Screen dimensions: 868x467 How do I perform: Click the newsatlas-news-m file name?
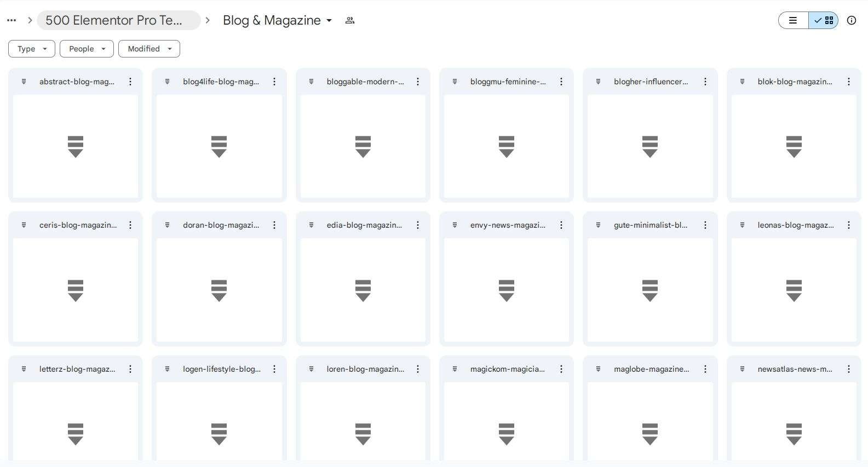(795, 369)
